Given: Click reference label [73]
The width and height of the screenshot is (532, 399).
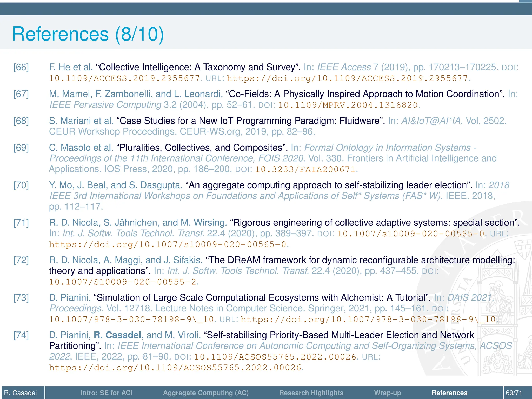Looking at the screenshot, I should [21, 297].
